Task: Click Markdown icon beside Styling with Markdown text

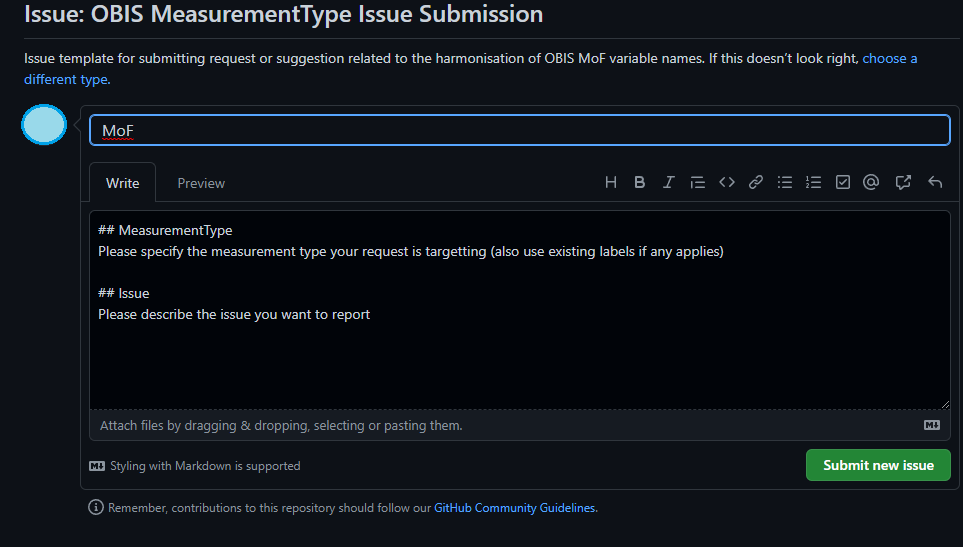Action: click(x=97, y=466)
